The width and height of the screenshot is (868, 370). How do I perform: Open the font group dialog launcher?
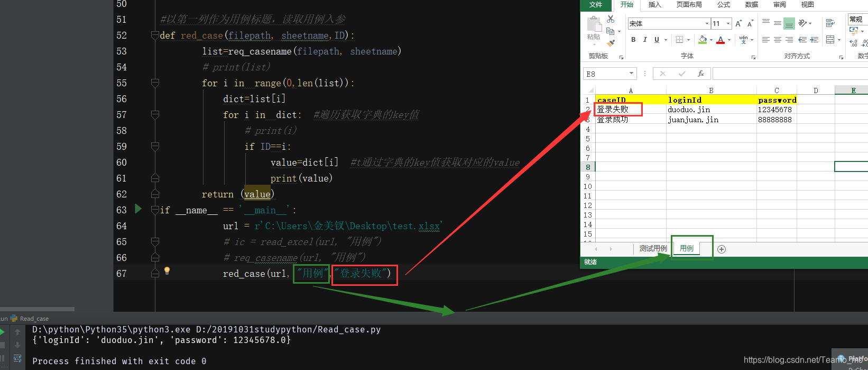click(x=753, y=57)
